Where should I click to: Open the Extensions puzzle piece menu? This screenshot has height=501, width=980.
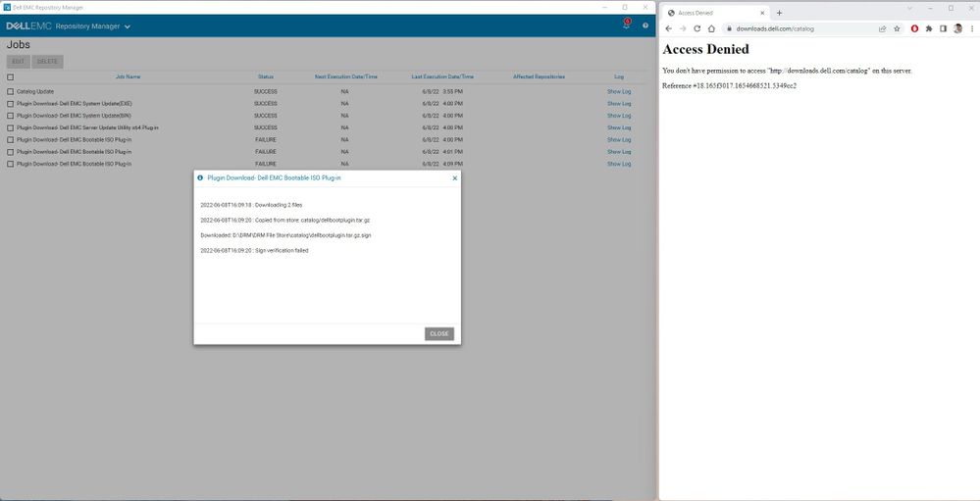click(x=929, y=28)
